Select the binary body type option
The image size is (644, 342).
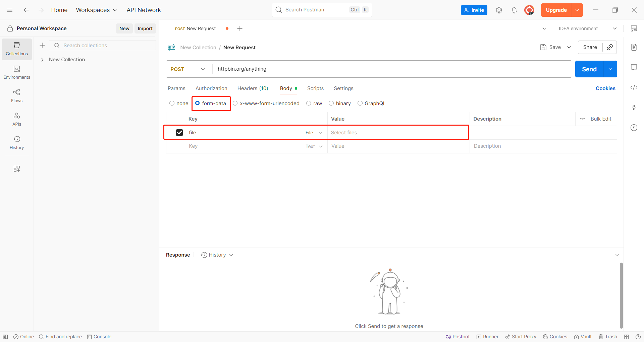click(331, 103)
